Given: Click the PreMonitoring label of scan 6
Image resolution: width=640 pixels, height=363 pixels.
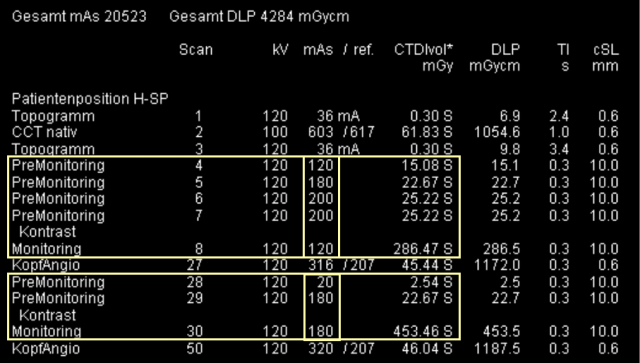Looking at the screenshot, I should pyautogui.click(x=58, y=199).
